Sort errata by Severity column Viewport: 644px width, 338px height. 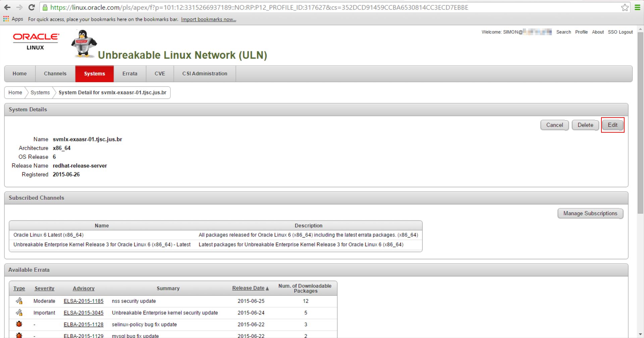44,288
